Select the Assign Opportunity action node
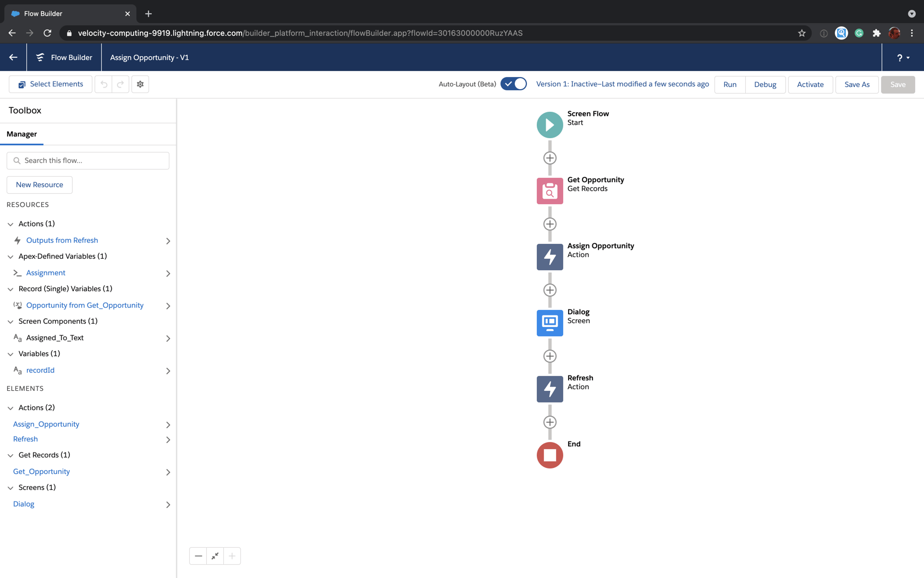The width and height of the screenshot is (924, 578). 549,257
